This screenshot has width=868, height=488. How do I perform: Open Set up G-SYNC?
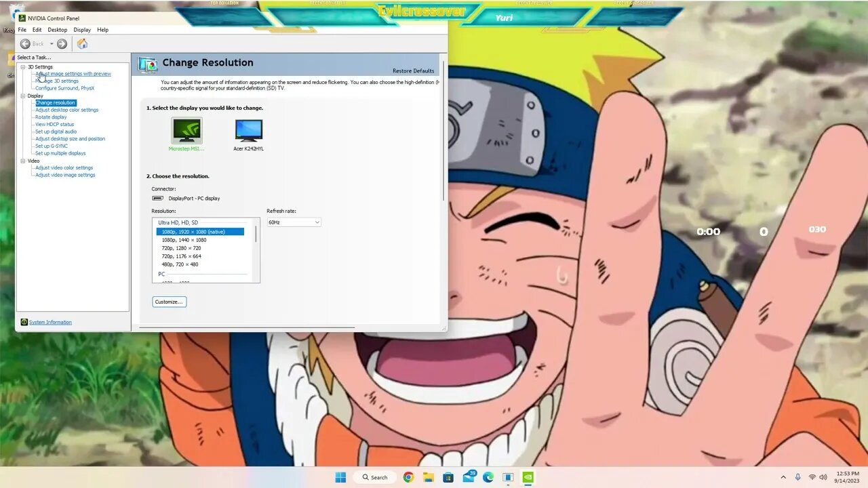pos(52,146)
